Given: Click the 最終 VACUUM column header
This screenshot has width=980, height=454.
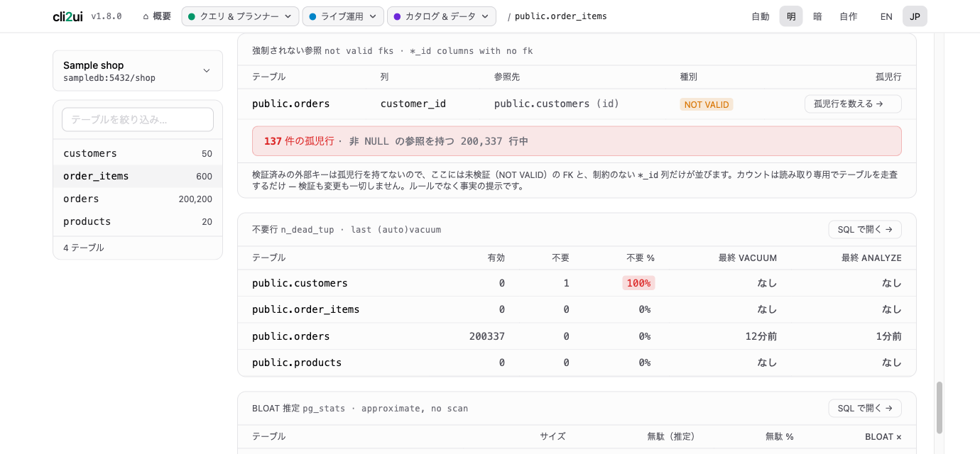Looking at the screenshot, I should coord(748,258).
